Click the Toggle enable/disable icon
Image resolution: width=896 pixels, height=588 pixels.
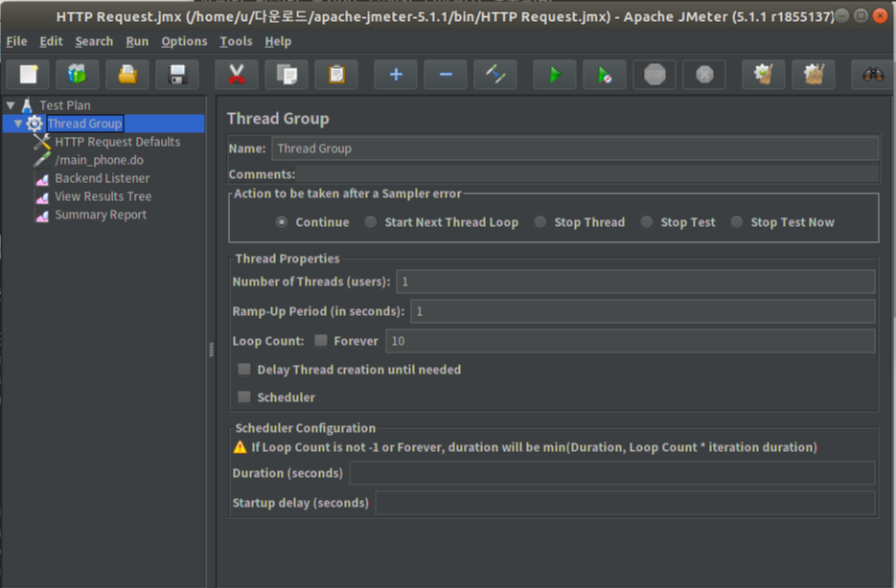(x=495, y=75)
